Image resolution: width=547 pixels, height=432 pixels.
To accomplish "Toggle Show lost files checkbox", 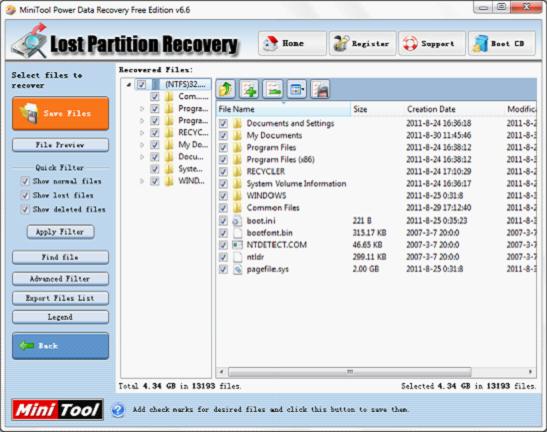I will (x=24, y=195).
